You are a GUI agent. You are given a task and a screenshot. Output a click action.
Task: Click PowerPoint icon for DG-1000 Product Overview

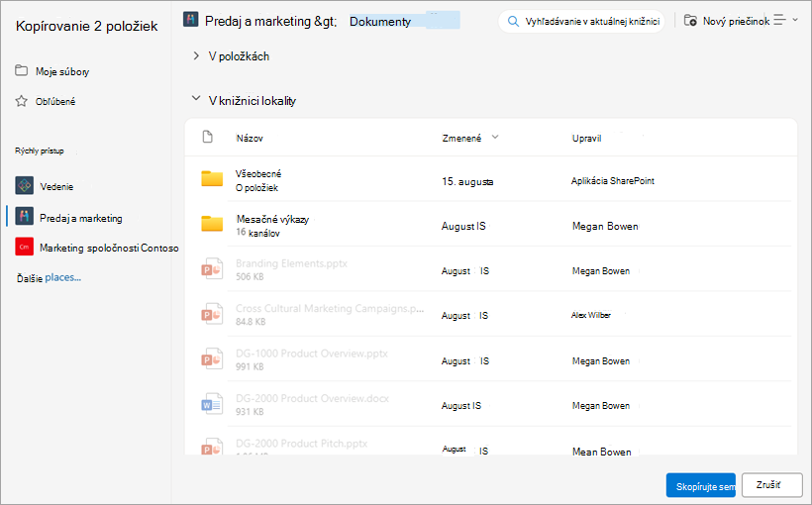click(212, 358)
